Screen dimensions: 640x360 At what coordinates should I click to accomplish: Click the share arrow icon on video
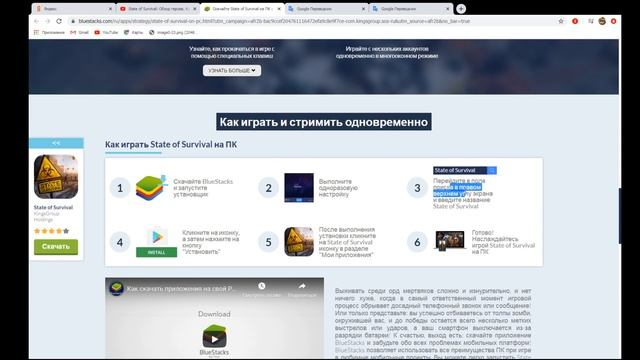[302, 286]
